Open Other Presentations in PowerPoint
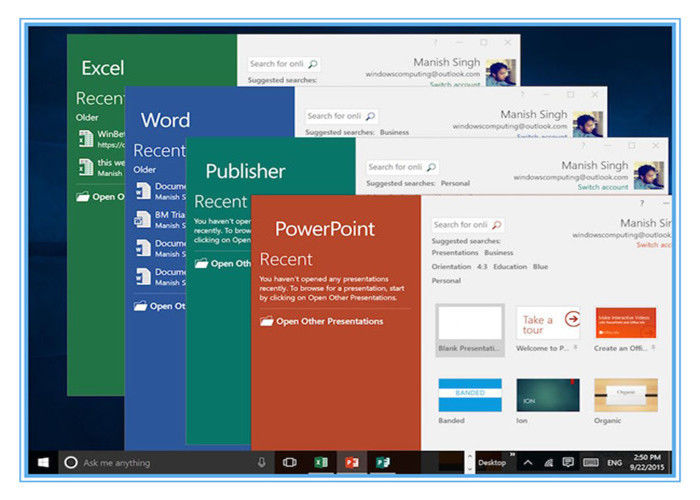 [329, 321]
